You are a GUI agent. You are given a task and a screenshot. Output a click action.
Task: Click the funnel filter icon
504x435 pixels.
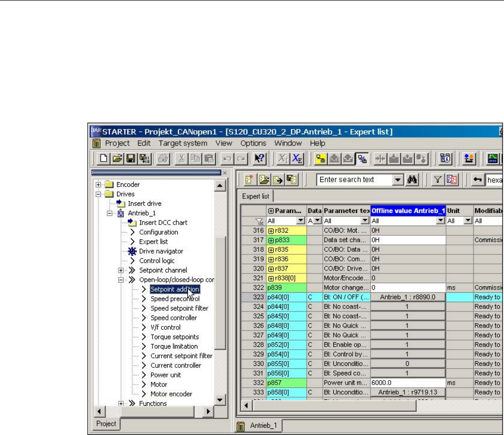coord(437,180)
